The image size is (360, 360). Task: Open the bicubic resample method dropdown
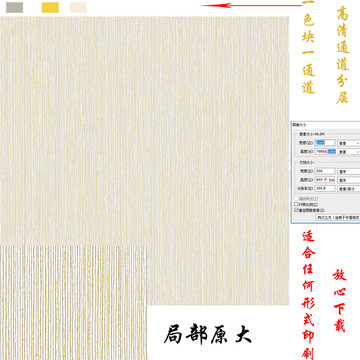(x=338, y=217)
